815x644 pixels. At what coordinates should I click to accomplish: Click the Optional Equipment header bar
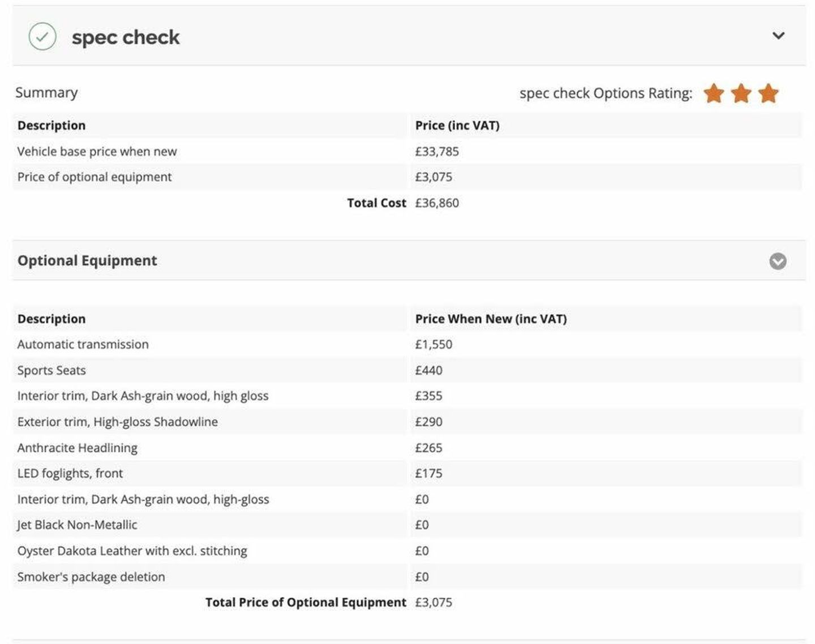(409, 260)
